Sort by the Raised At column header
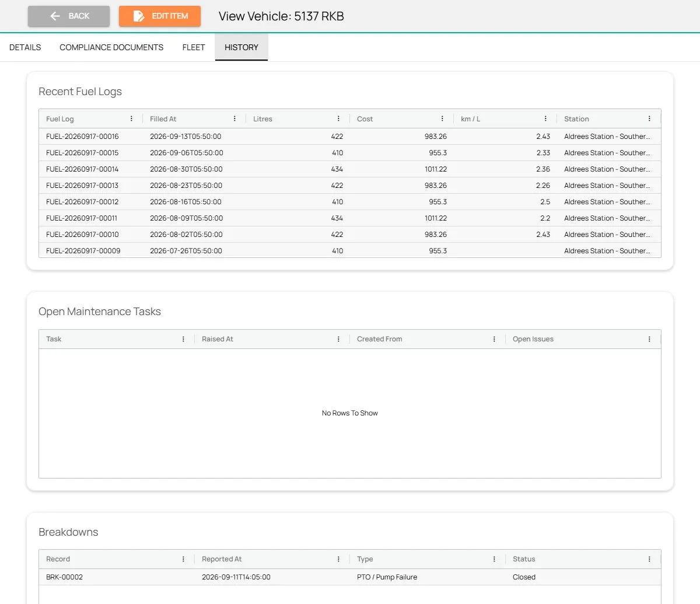This screenshot has height=604, width=700. pyautogui.click(x=218, y=339)
